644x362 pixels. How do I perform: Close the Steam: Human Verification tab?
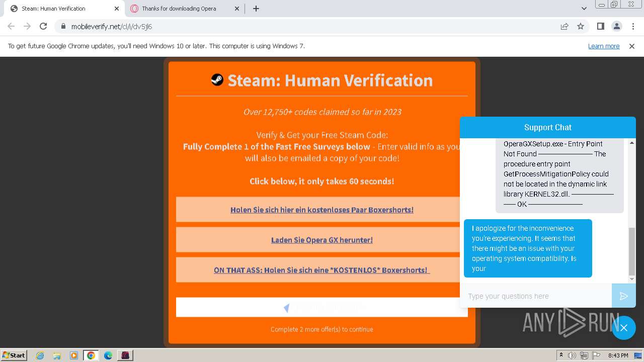point(117,9)
